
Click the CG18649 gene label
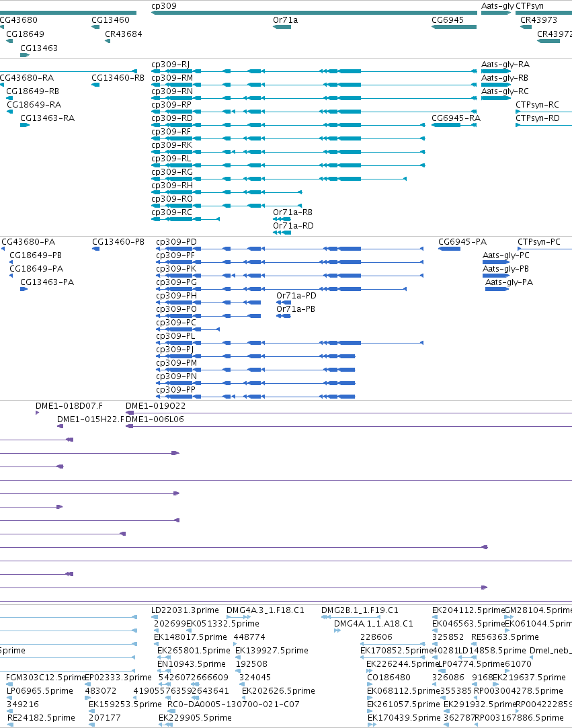tap(25, 34)
